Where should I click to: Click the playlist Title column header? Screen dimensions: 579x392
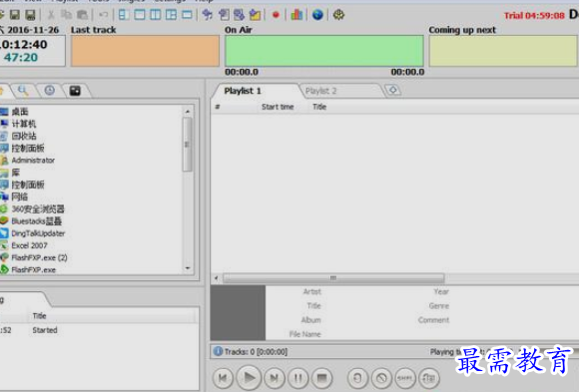tap(319, 107)
